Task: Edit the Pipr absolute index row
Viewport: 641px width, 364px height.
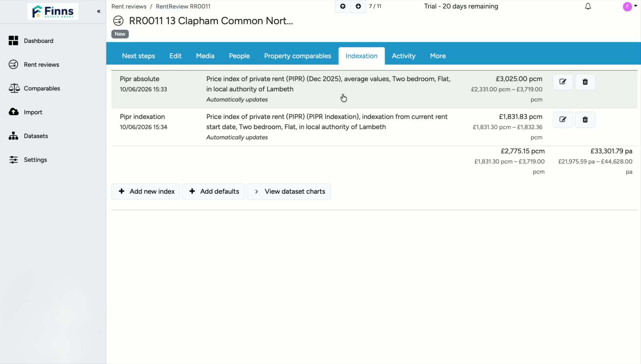Action: (563, 82)
